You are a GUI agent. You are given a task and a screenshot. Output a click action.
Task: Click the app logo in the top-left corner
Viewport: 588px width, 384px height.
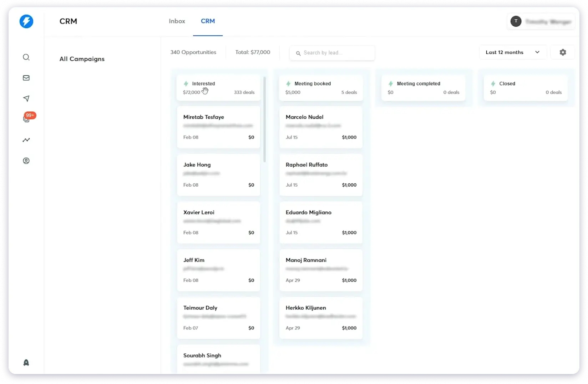pos(26,21)
